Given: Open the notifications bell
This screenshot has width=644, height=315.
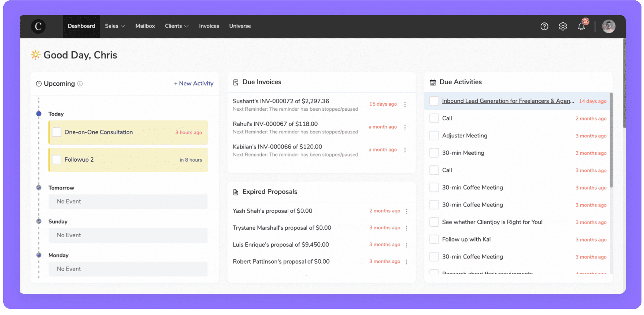Looking at the screenshot, I should 581,26.
